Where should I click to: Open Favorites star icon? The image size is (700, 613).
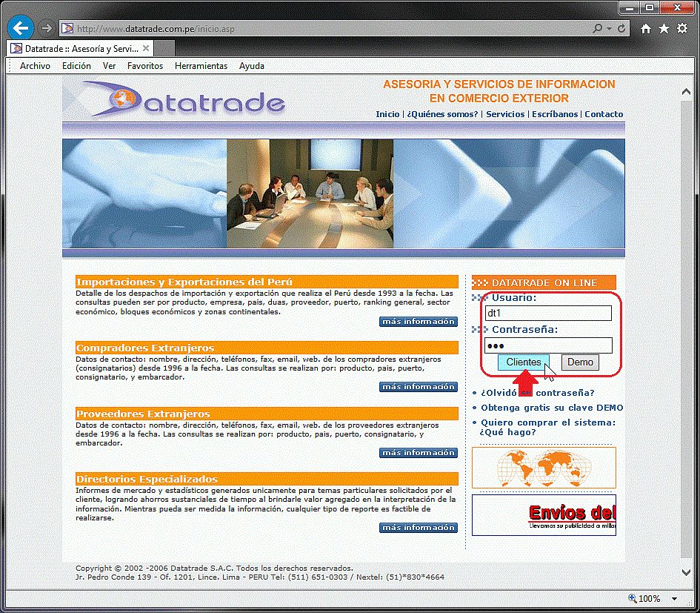[x=664, y=29]
